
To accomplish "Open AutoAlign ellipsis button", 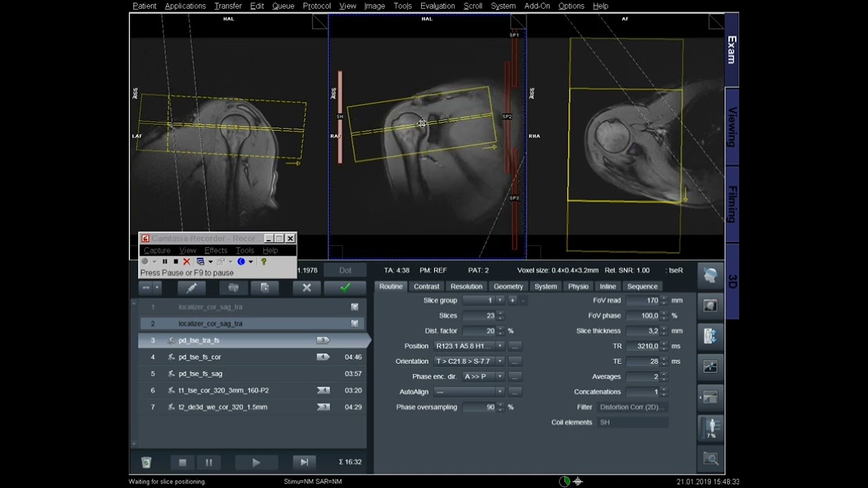I will (515, 392).
